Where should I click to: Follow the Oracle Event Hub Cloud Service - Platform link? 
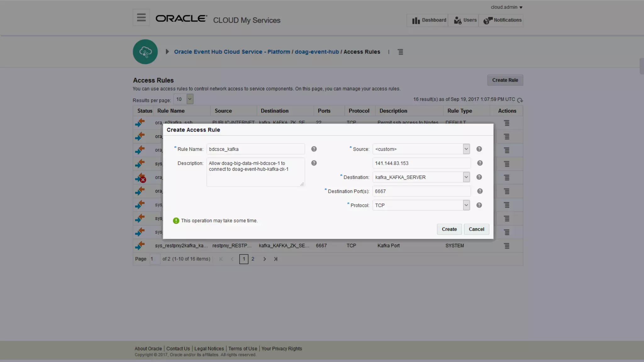click(x=232, y=52)
